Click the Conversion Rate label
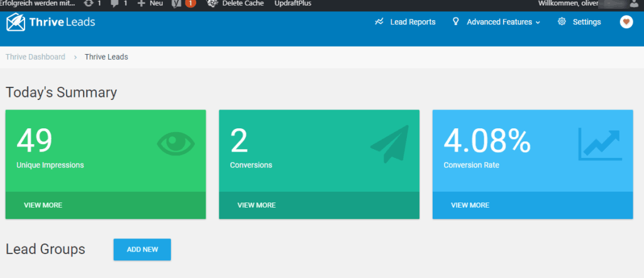 pos(472,165)
